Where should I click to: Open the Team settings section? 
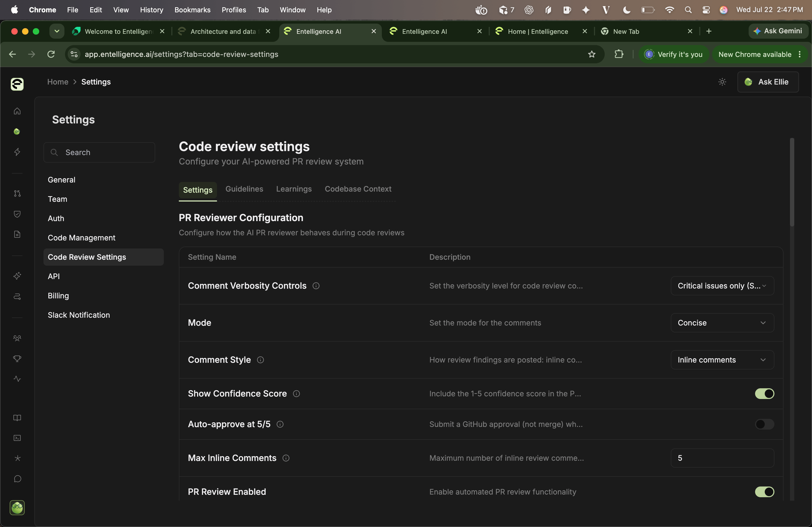coord(57,199)
